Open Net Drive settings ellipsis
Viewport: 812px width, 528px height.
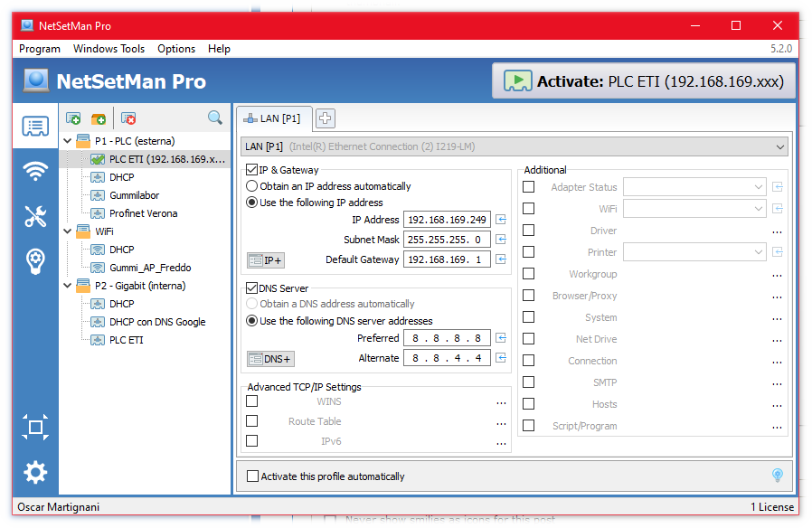pyautogui.click(x=777, y=341)
